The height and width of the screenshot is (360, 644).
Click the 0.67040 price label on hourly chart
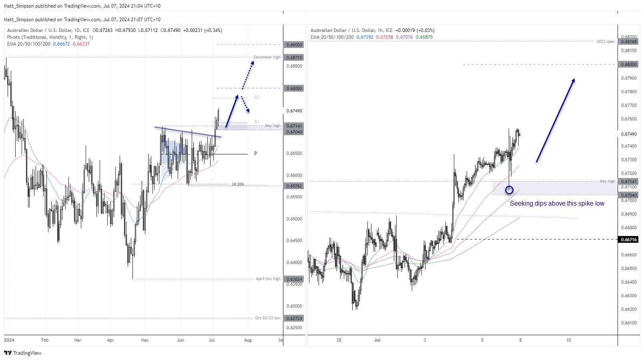tap(629, 195)
